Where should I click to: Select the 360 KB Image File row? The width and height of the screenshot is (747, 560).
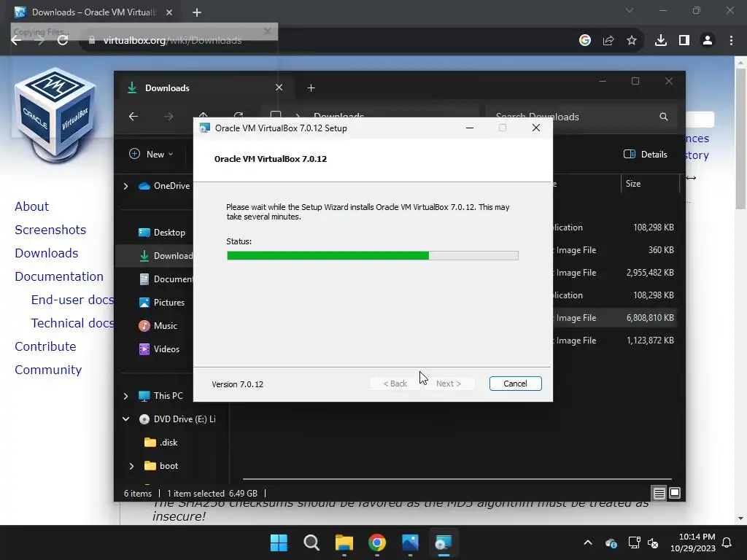click(614, 250)
